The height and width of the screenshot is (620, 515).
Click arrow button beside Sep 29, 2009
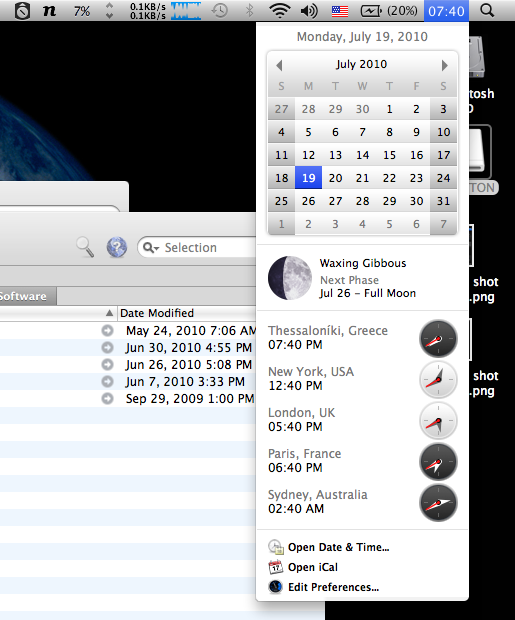(x=107, y=398)
